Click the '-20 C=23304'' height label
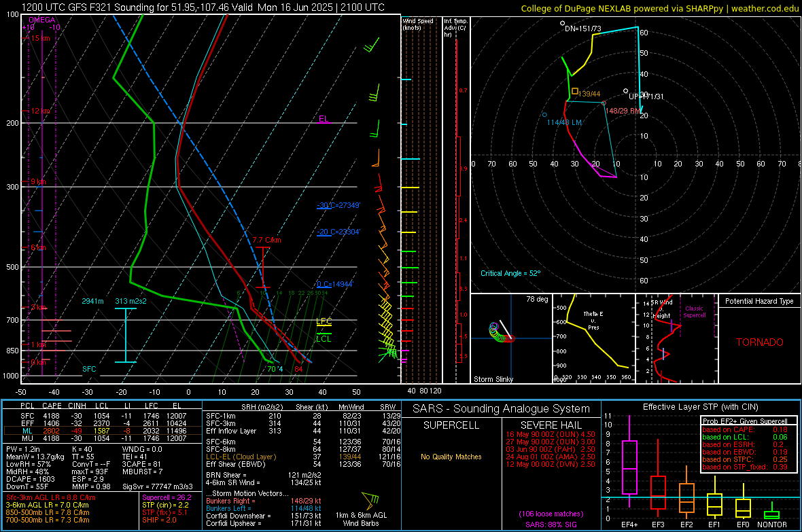The height and width of the screenshot is (532, 802). pos(338,232)
